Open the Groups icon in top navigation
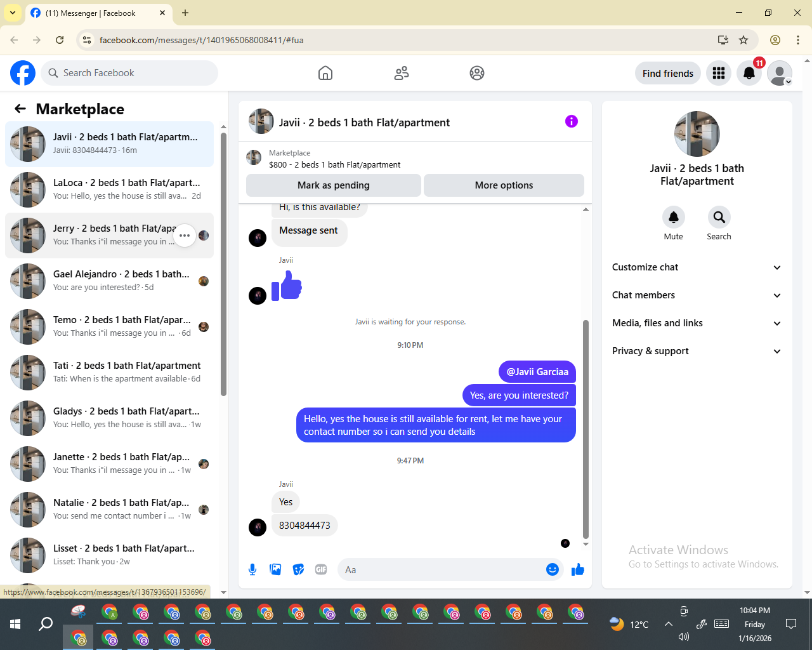The image size is (812, 650). (x=477, y=73)
